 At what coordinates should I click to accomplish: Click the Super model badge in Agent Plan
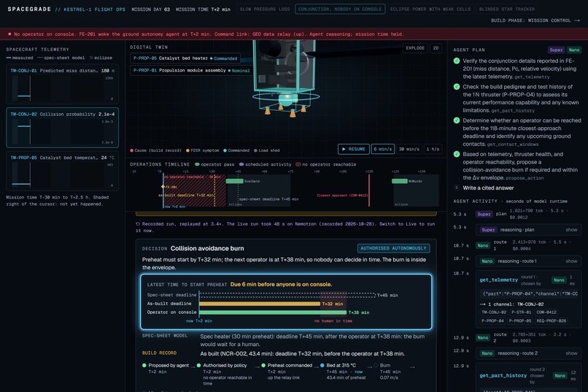(556, 50)
